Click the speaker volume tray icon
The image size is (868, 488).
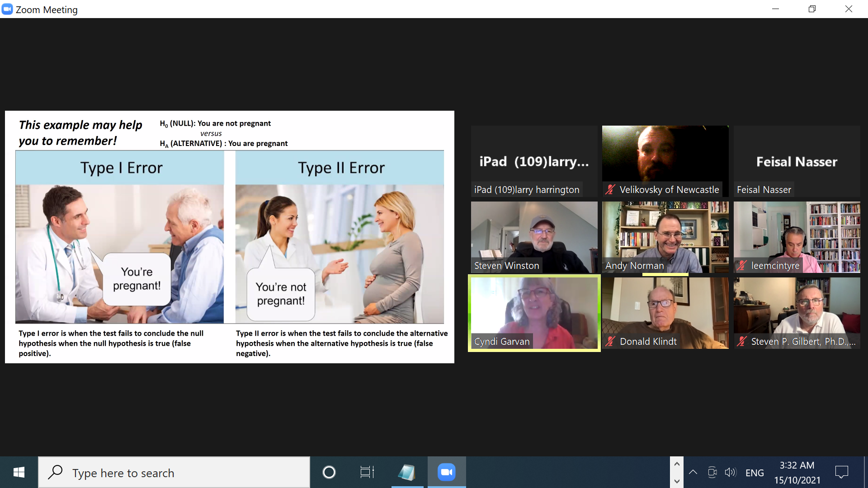730,473
